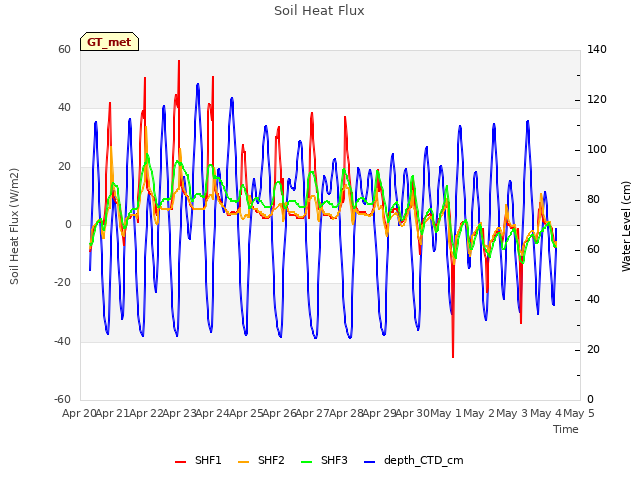
Task: Click the Apr 30 date tick label
Action: coord(413,413)
